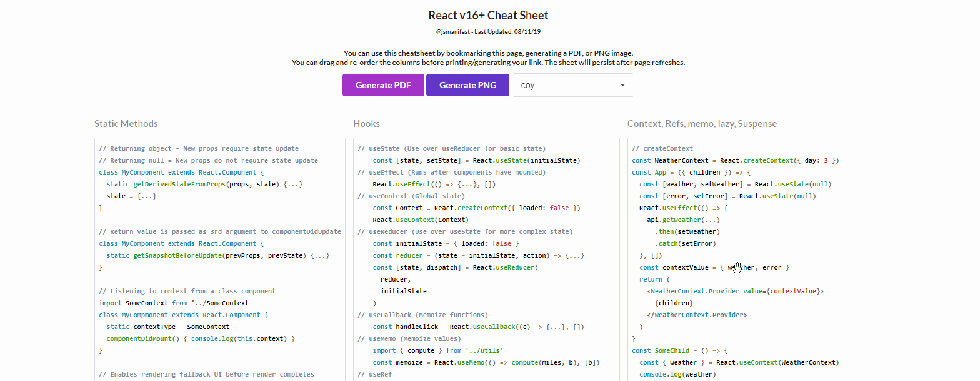Open the coy theme dropdown

click(573, 85)
